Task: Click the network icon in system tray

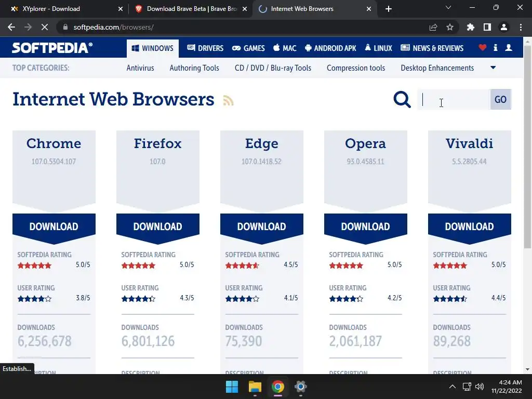Action: point(467,387)
